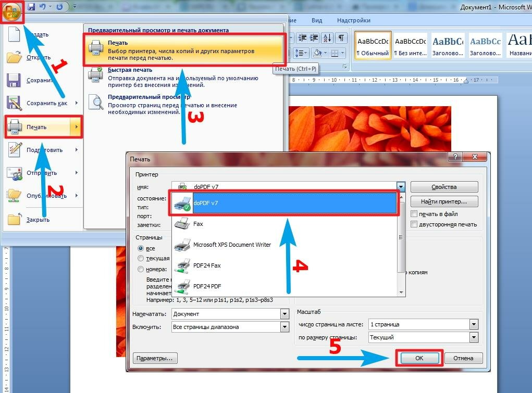Enable the duplex printing checkbox
This screenshot has width=532, height=393.
pos(414,224)
